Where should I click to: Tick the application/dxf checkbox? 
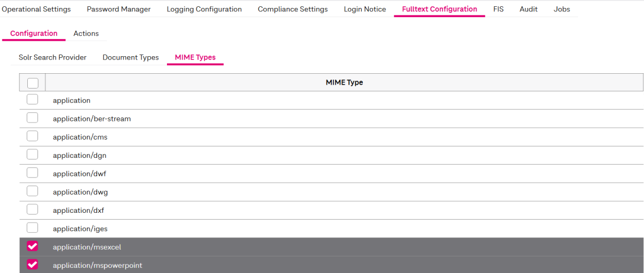coord(32,209)
